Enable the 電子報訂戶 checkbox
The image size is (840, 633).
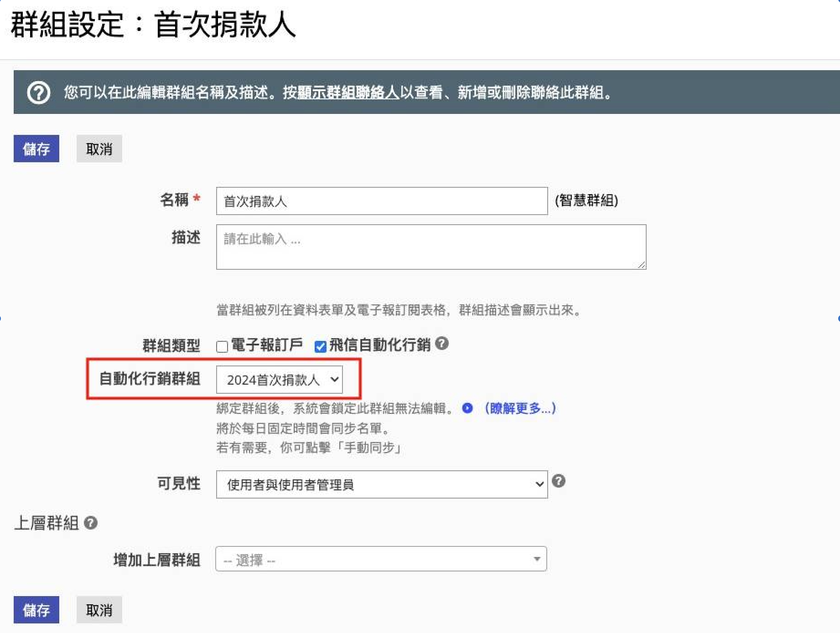(x=222, y=347)
